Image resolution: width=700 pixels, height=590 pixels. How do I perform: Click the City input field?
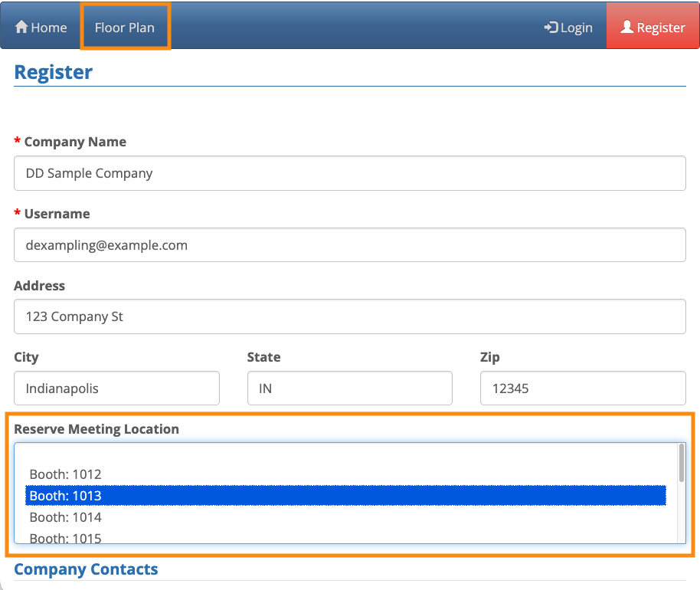click(x=116, y=388)
